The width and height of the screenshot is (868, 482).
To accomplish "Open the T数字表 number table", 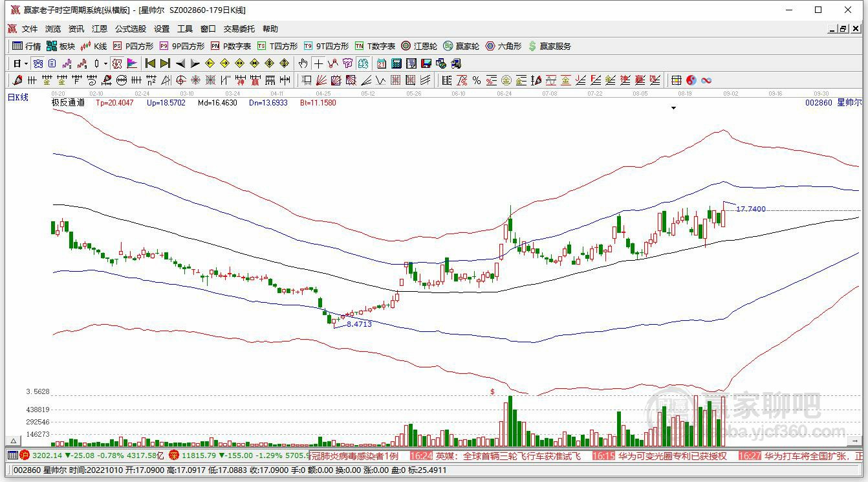I will tap(375, 46).
